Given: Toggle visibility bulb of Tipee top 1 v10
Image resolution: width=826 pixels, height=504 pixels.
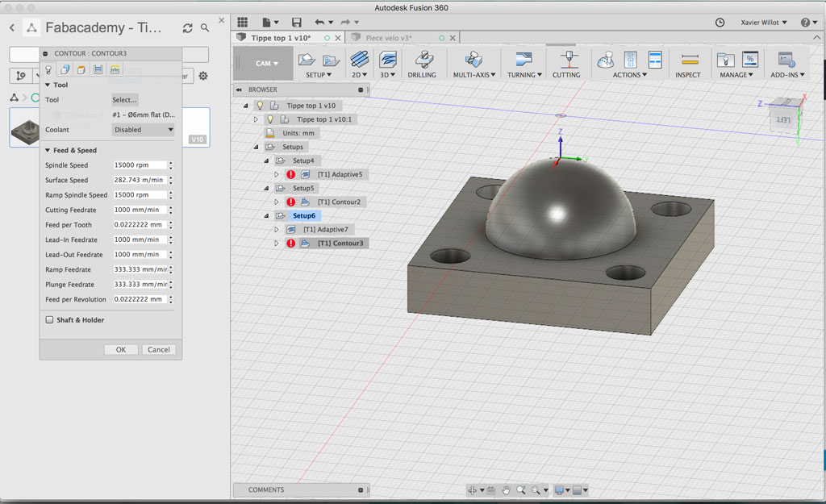Looking at the screenshot, I should click(260, 106).
